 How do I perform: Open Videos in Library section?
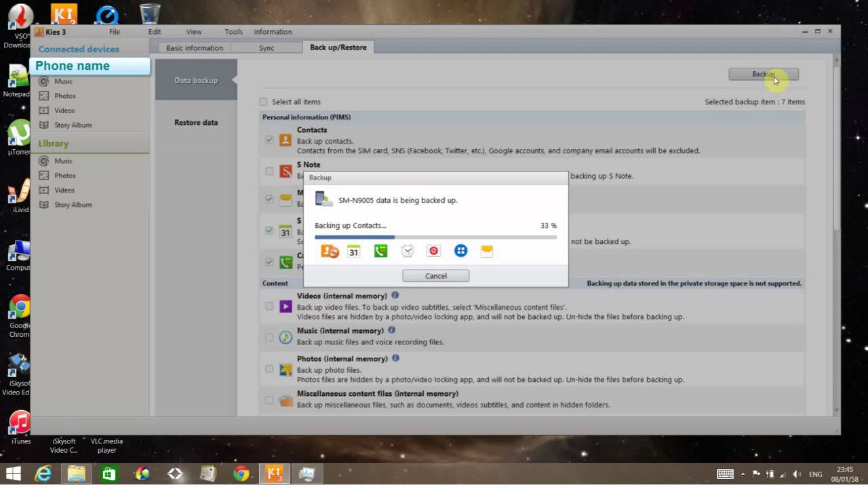point(64,190)
